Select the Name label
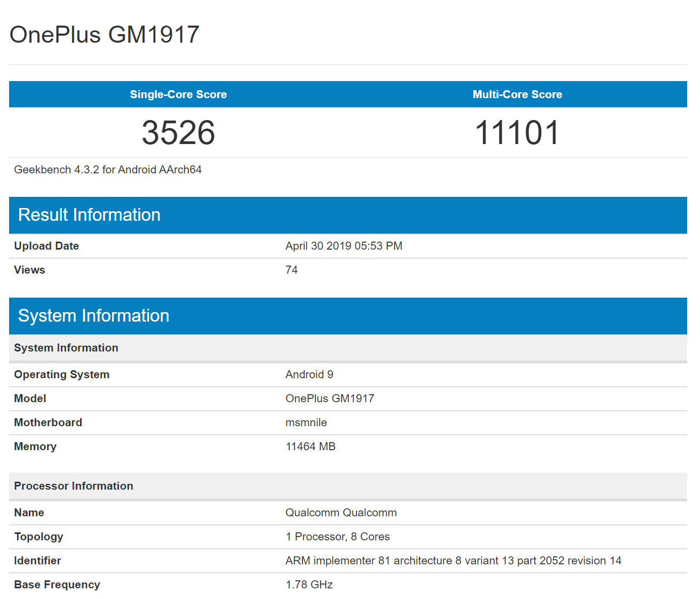This screenshot has height=599, width=700. [29, 513]
